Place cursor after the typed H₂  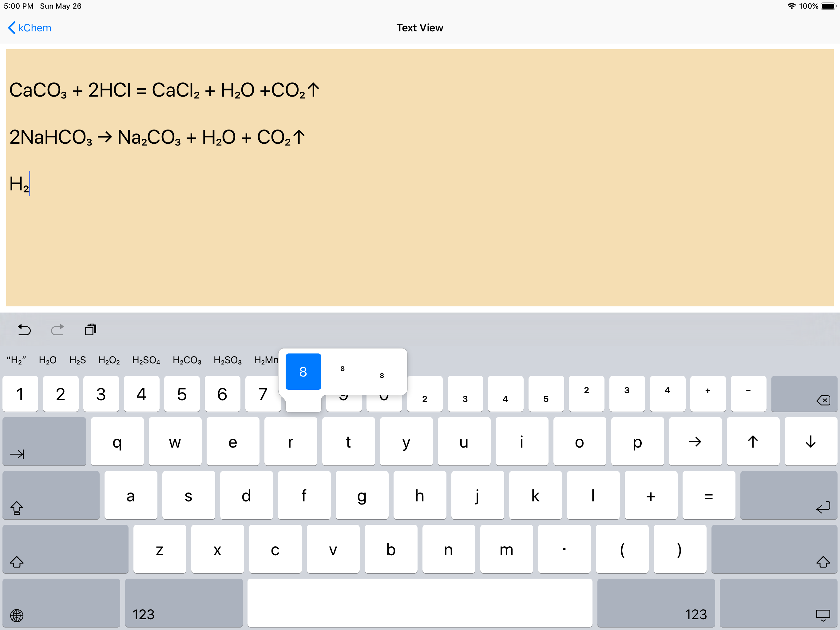(30, 184)
